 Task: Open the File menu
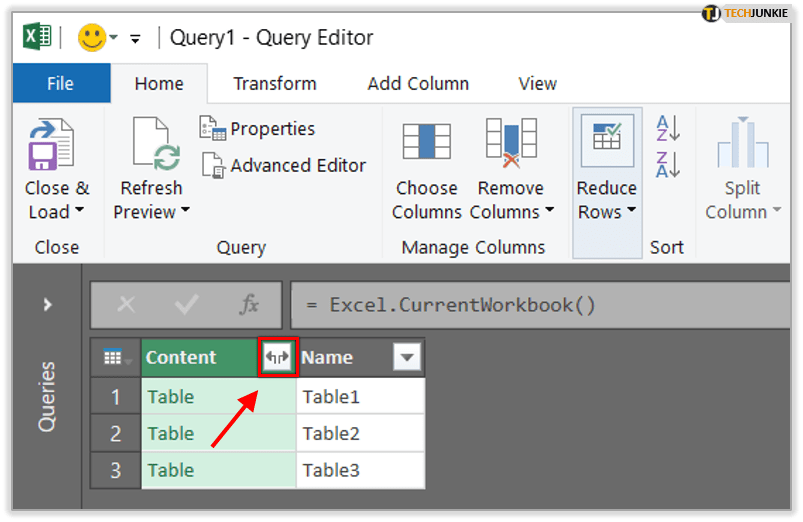[x=60, y=84]
